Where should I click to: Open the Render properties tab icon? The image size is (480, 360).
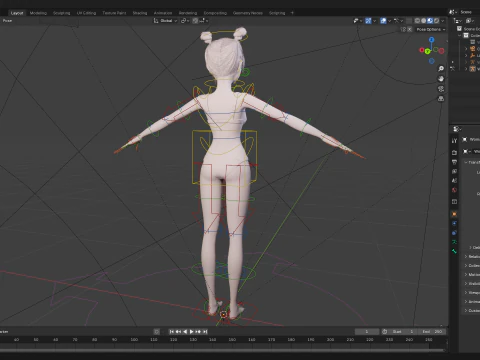(454, 152)
